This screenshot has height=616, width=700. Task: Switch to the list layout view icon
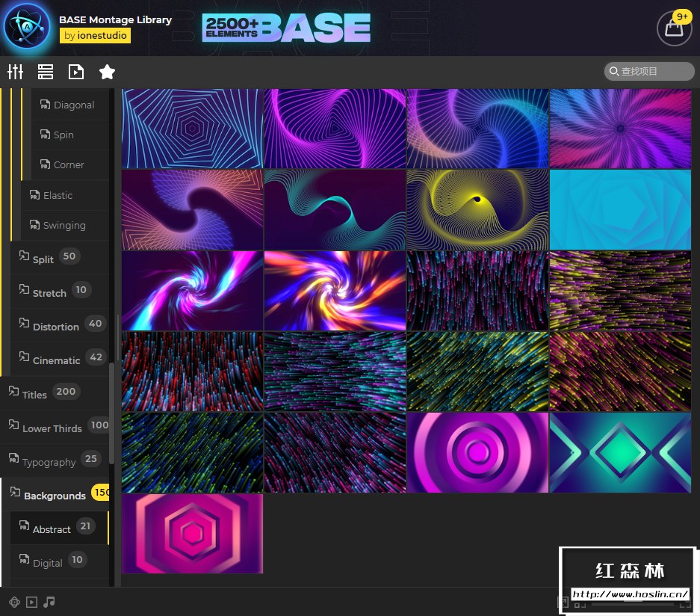point(45,72)
